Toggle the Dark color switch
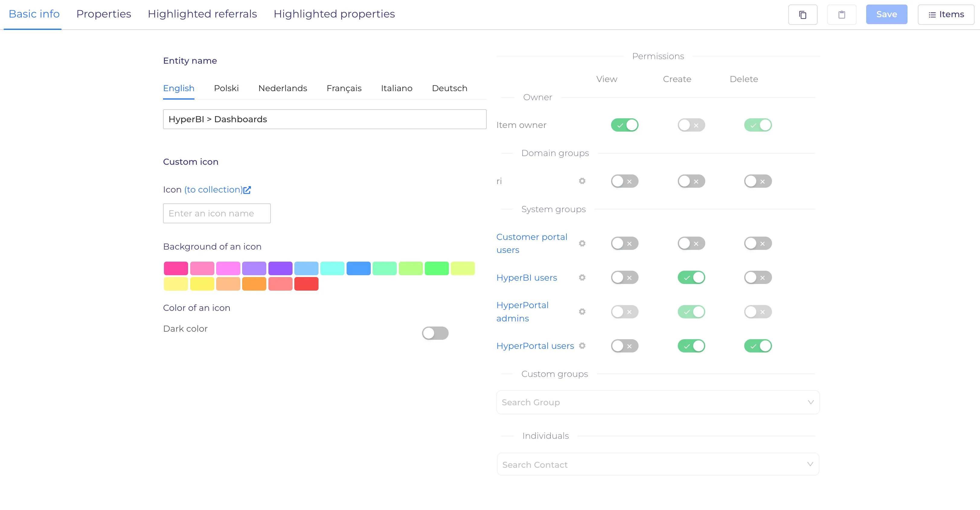This screenshot has width=980, height=510. pos(435,333)
